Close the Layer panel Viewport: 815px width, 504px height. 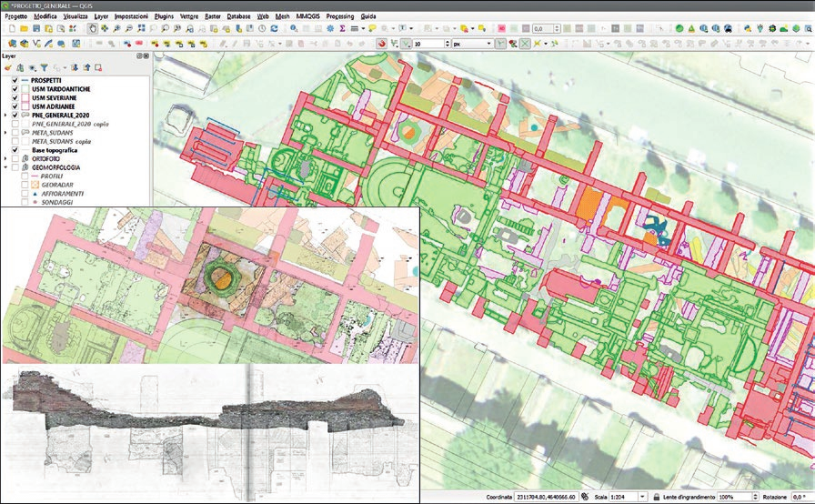[x=146, y=55]
